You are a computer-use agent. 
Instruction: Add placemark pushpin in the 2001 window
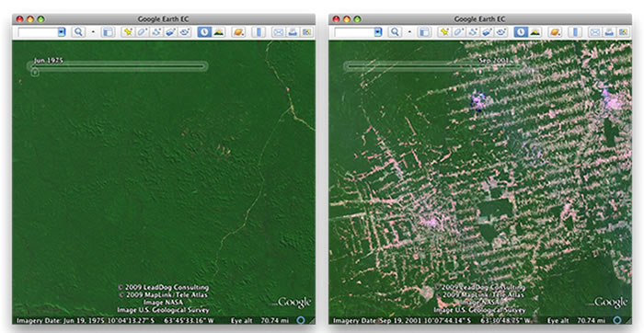(444, 32)
